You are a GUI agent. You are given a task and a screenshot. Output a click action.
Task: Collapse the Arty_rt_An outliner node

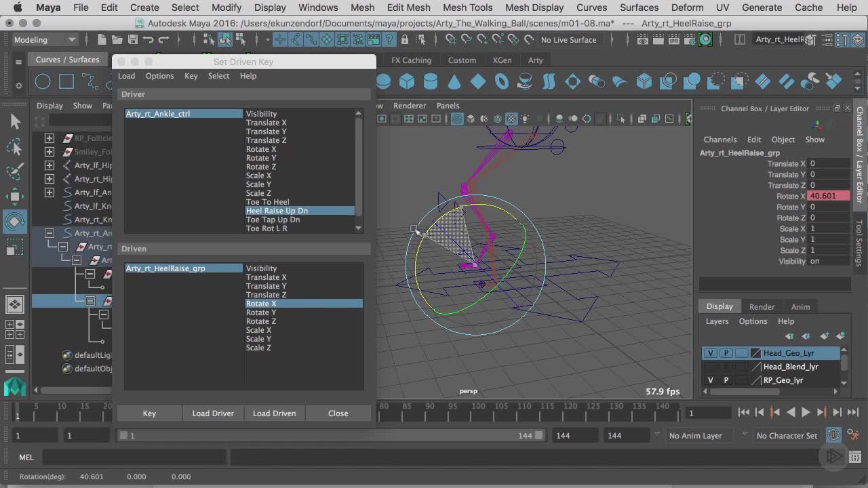point(49,233)
